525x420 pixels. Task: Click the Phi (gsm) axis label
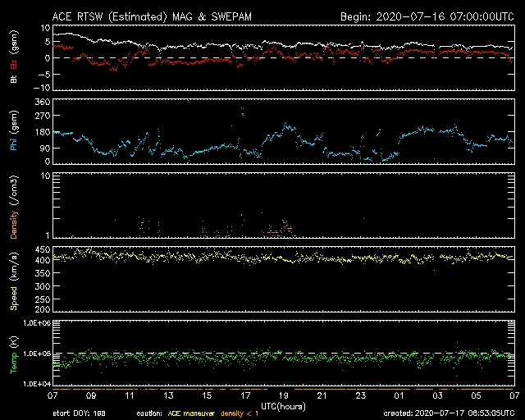point(14,132)
